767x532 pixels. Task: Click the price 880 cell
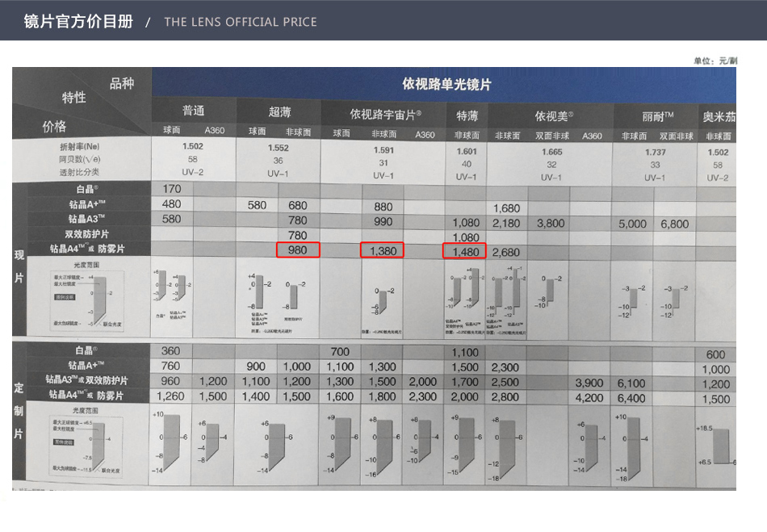point(383,207)
